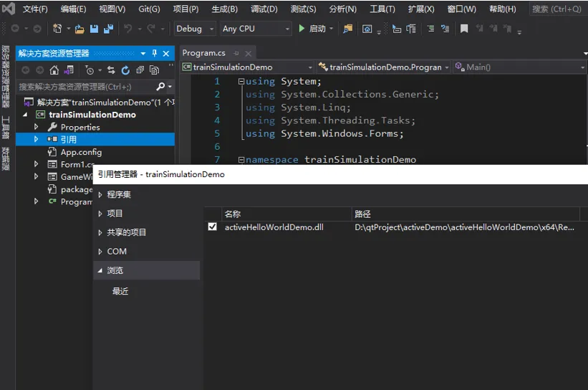Select 最近 under 浏览 in Reference Manager

pos(120,291)
